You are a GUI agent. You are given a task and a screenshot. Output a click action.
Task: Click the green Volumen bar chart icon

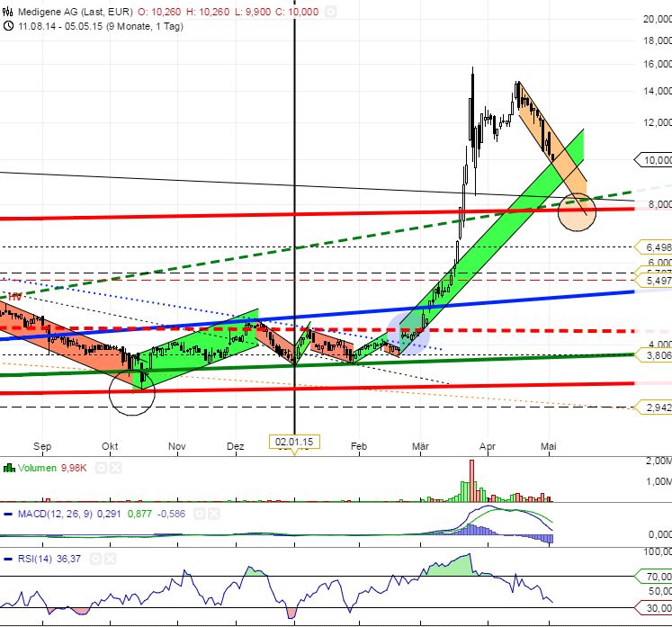pos(9,468)
